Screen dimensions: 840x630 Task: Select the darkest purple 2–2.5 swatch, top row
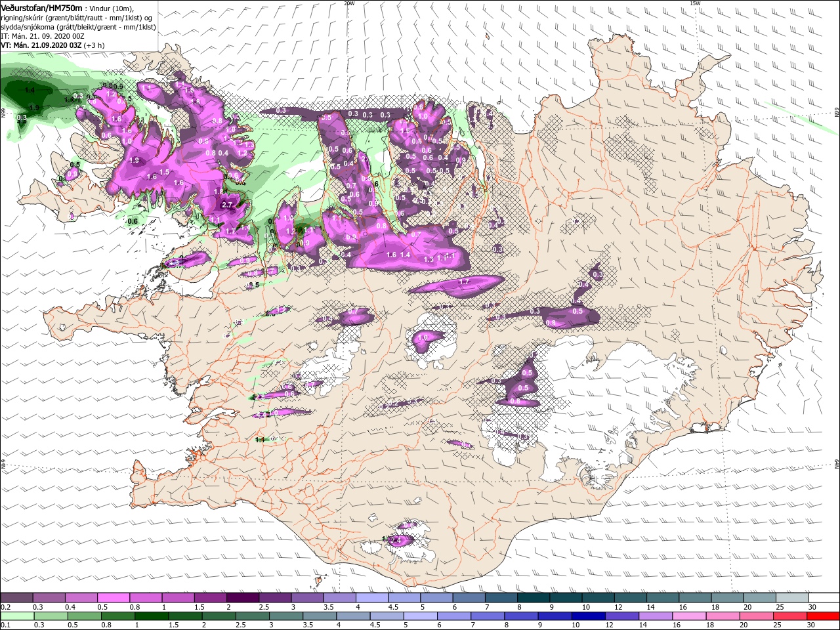click(x=242, y=598)
